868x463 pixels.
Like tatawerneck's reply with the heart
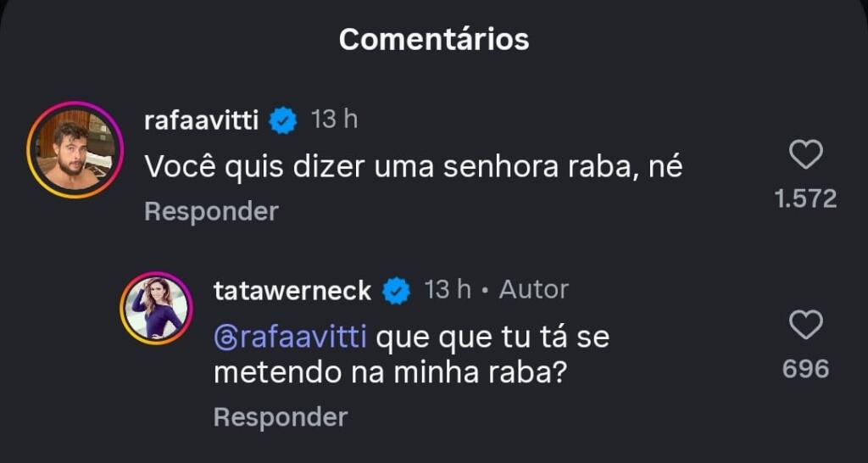coord(805,326)
